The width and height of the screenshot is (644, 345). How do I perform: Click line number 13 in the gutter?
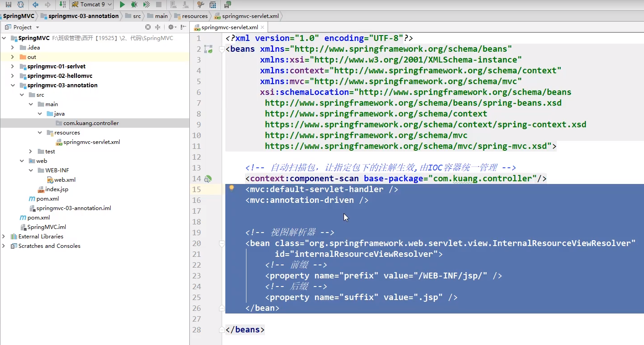pyautogui.click(x=196, y=168)
